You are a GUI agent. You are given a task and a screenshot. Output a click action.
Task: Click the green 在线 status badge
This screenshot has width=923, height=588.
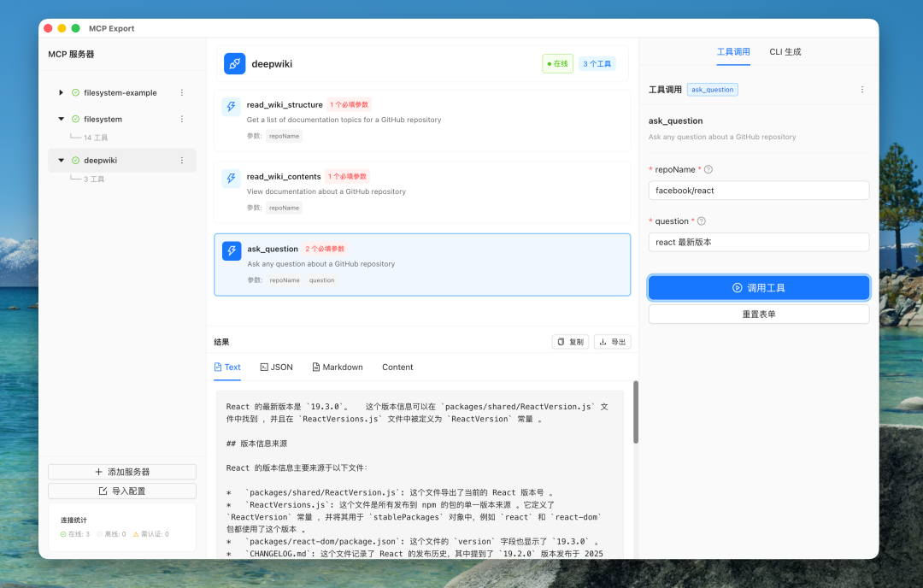557,63
